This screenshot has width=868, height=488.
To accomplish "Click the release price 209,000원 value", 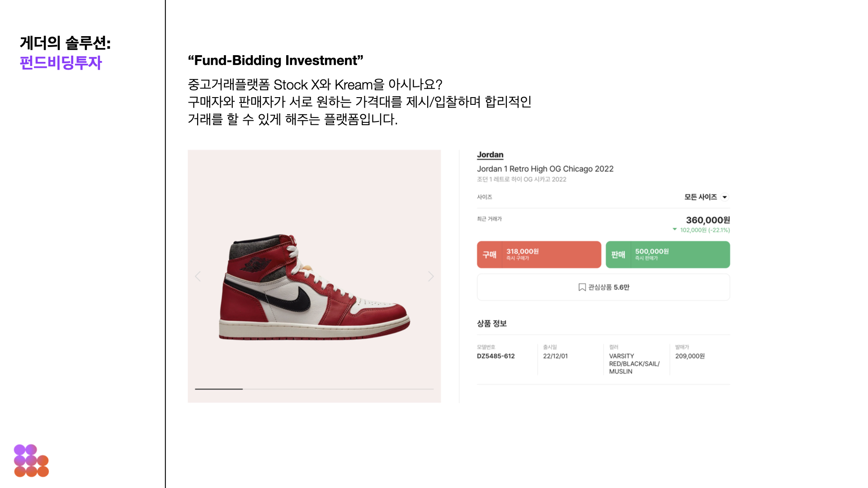I will pos(689,356).
